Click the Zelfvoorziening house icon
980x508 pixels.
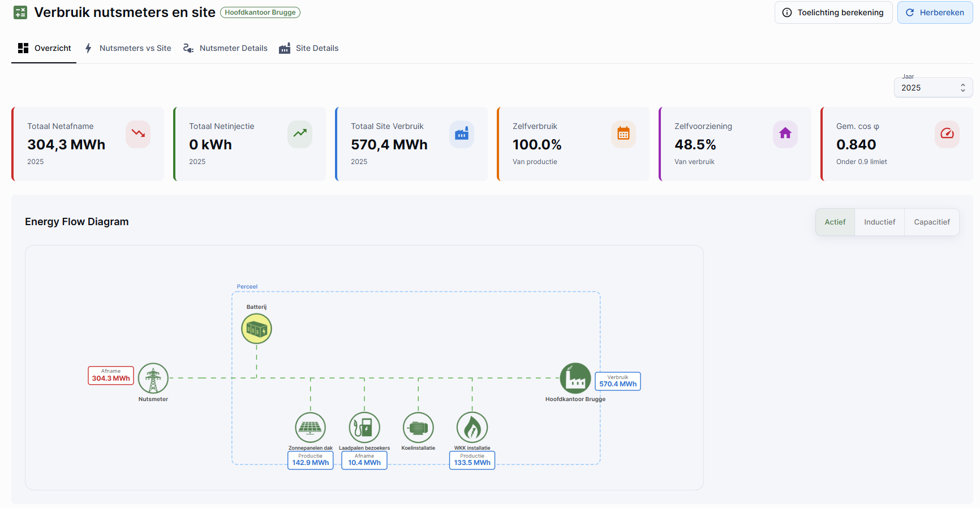coord(785,134)
